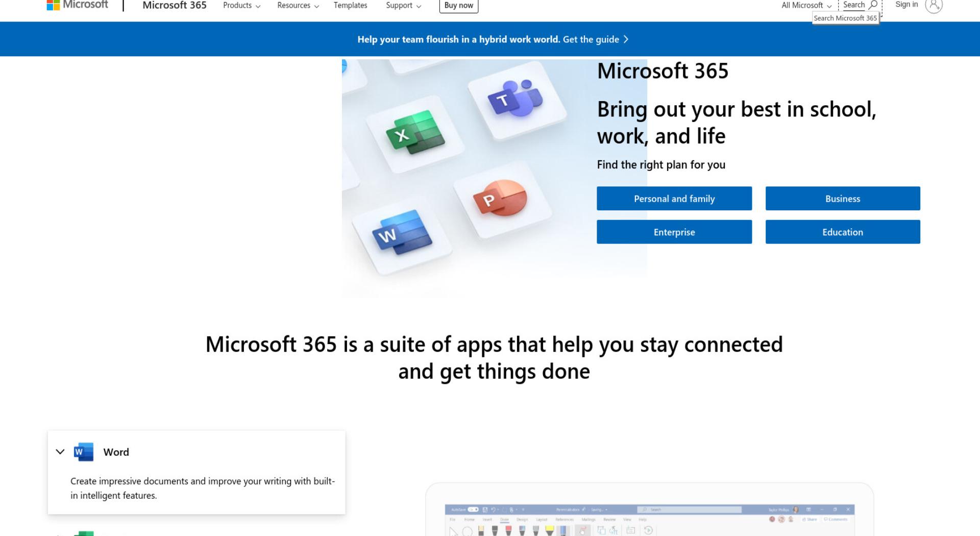Collapse the Word section chevron
This screenshot has height=536, width=980.
(x=60, y=452)
